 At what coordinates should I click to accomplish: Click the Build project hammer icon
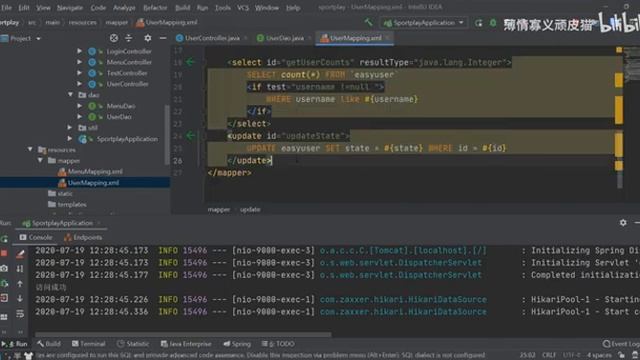(x=369, y=22)
